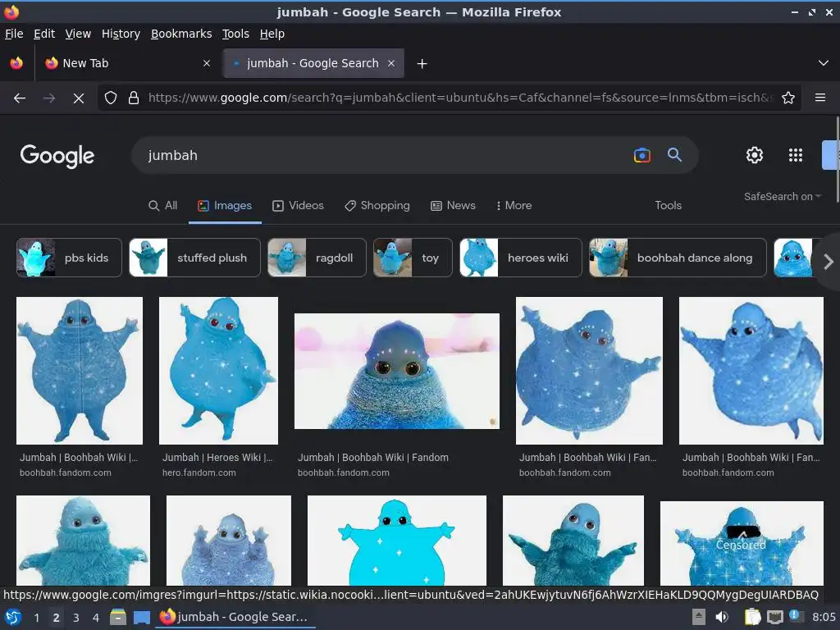The image size is (840, 630).
Task: List all tabs dropdown arrow
Action: coord(824,63)
